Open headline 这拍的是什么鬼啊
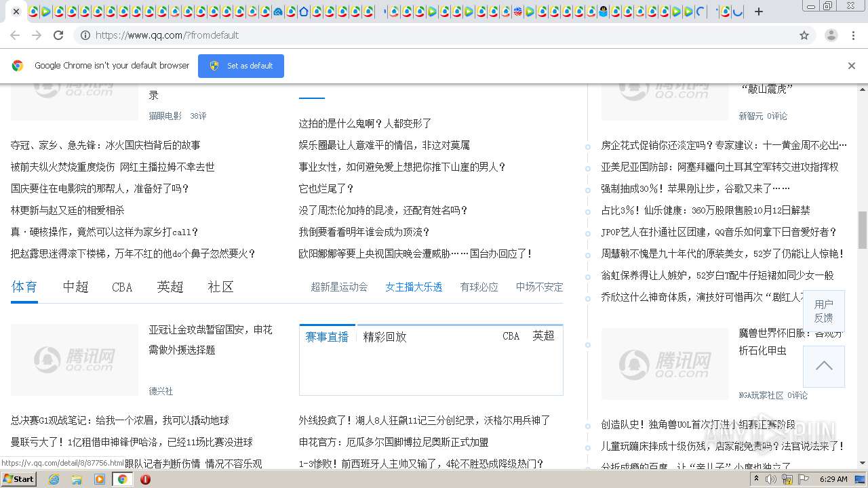Viewport: 868px width, 488px height. (365, 123)
